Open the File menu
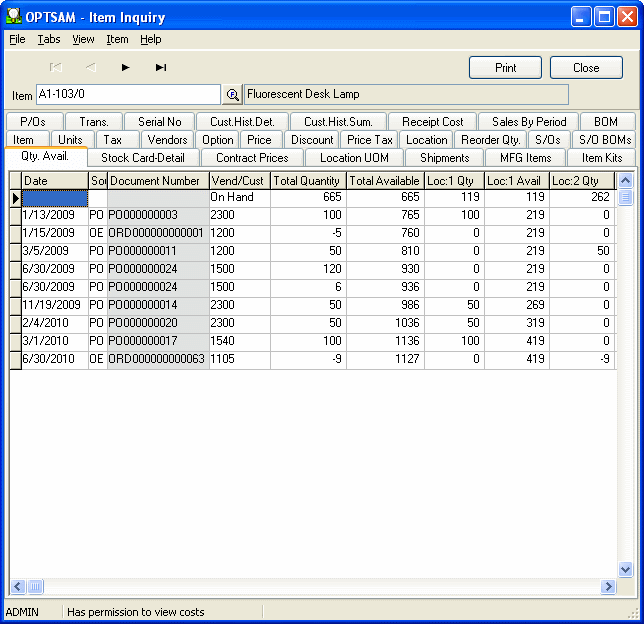The height and width of the screenshot is (624, 644). click(17, 40)
